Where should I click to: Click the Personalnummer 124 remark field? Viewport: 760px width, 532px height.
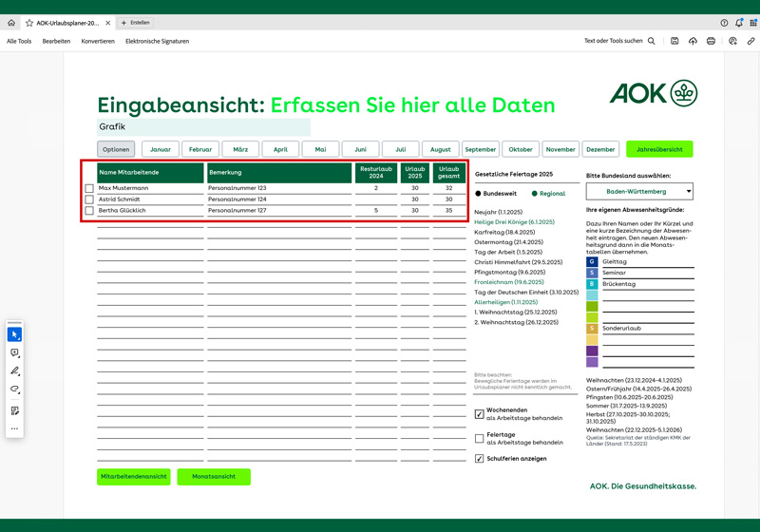[279, 199]
